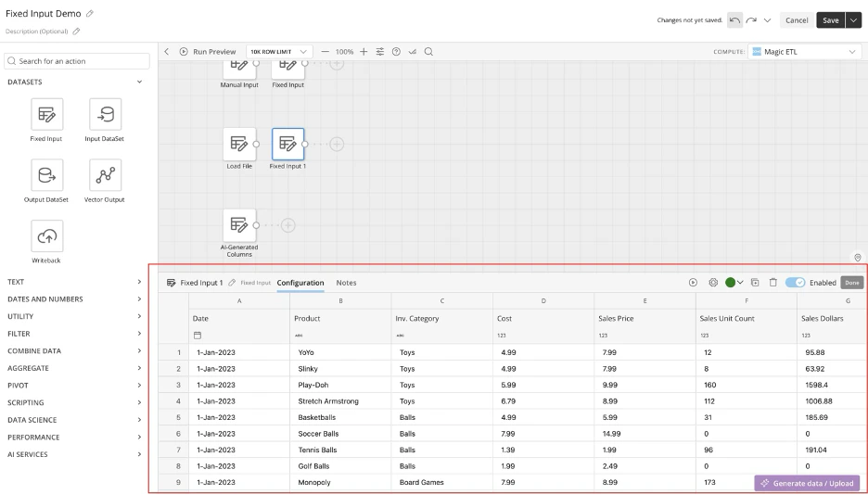Image resolution: width=868 pixels, height=495 pixels.
Task: Click Generate data / Upload button
Action: pos(807,483)
